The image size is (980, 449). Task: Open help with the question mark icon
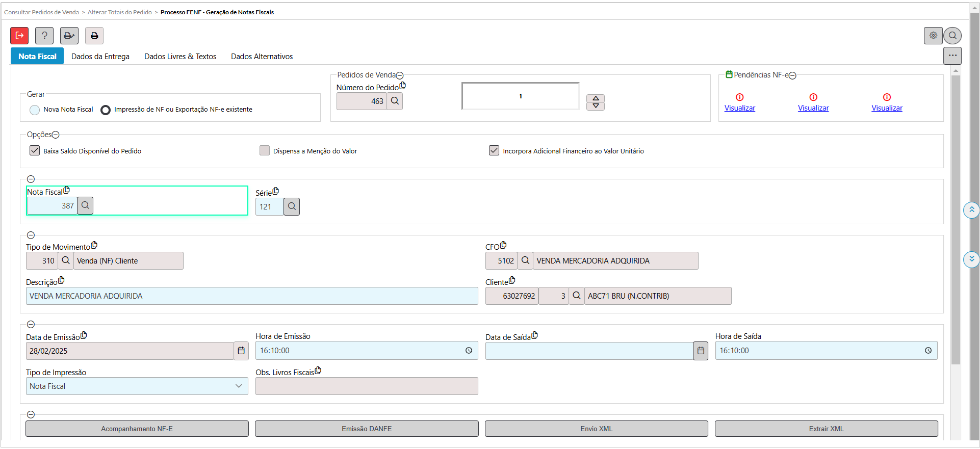pos(44,36)
